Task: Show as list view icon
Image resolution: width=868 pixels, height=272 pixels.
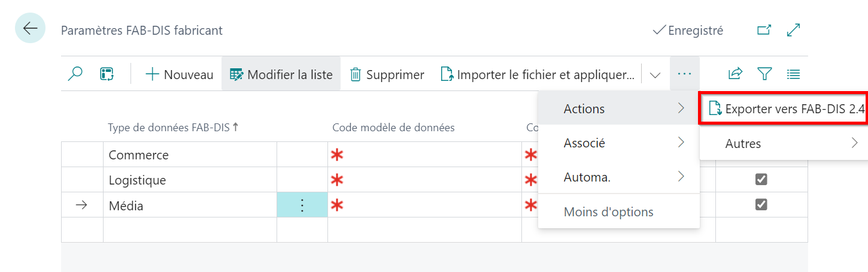Action: [793, 74]
